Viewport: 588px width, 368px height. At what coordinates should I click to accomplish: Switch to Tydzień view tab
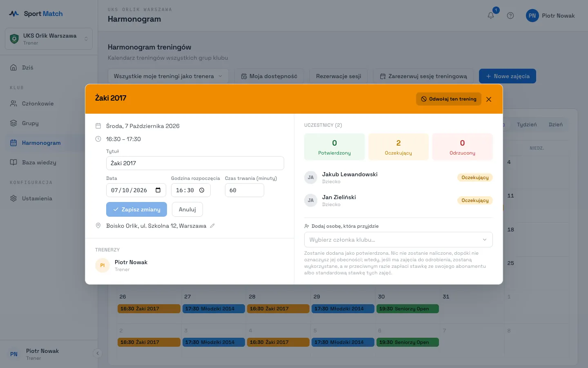pyautogui.click(x=527, y=125)
